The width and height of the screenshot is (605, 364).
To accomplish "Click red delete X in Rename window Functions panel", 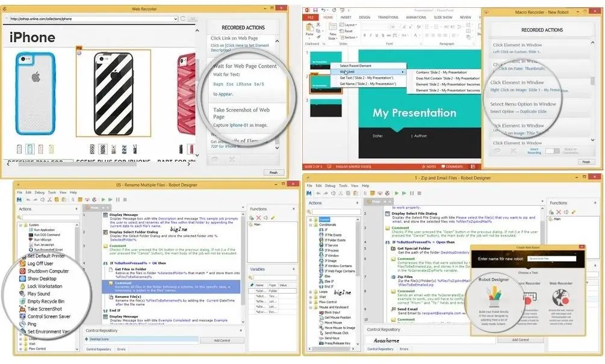I will point(259,218).
